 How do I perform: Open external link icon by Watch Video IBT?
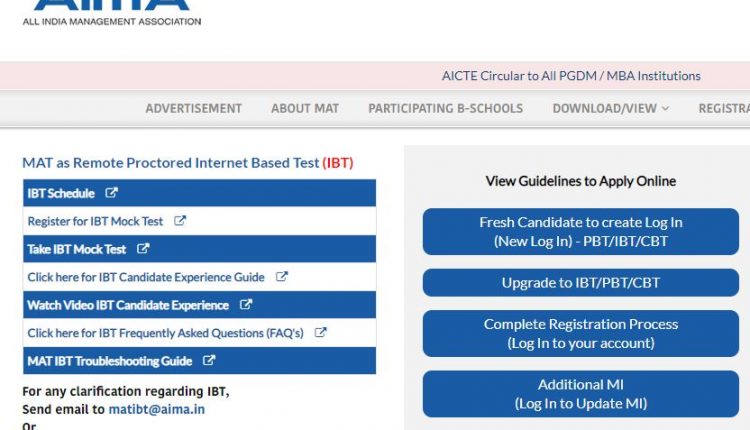(x=246, y=305)
